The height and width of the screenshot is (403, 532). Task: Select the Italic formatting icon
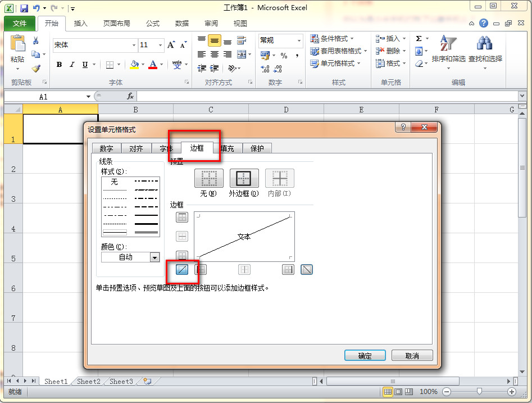71,65
